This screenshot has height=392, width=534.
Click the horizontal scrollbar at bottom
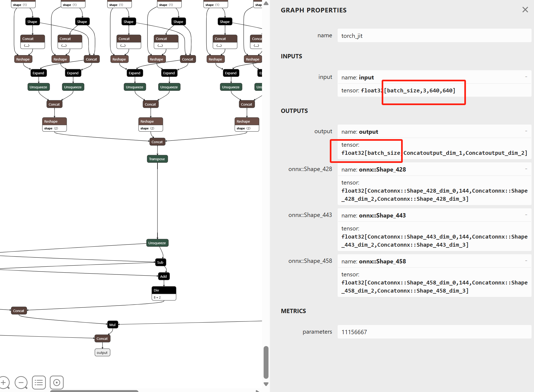(x=94, y=391)
